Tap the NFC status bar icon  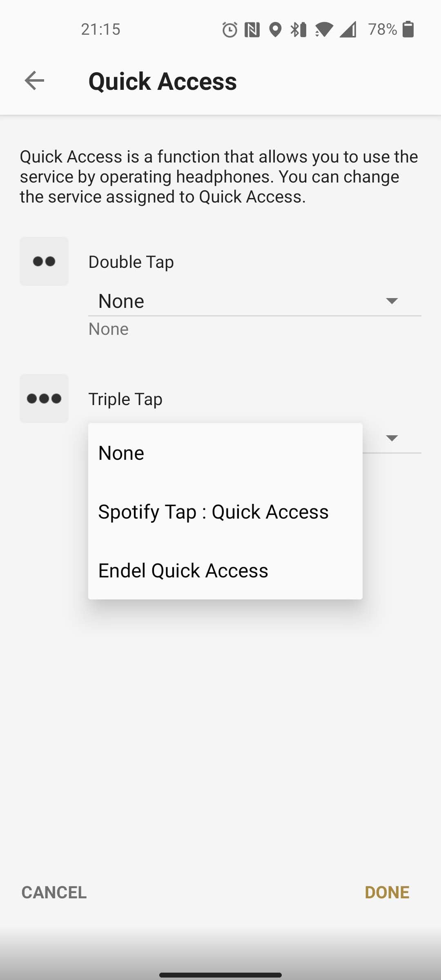point(252,29)
